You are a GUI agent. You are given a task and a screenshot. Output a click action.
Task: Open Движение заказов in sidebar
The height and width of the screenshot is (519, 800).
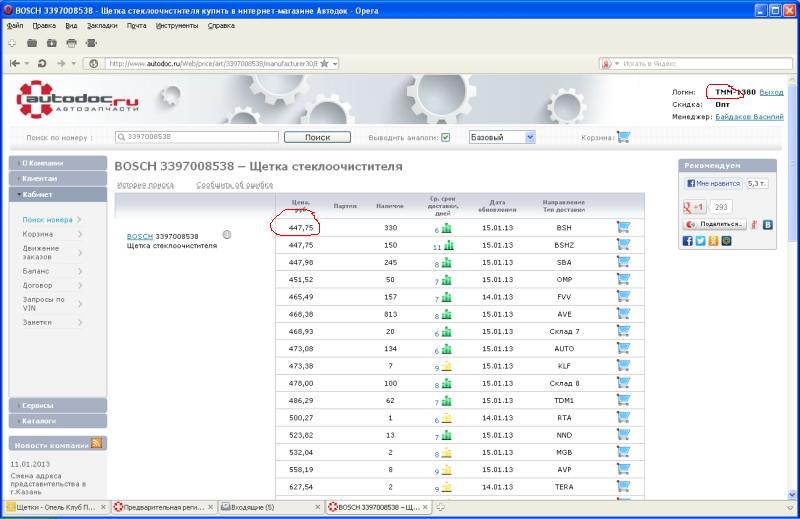(41, 252)
